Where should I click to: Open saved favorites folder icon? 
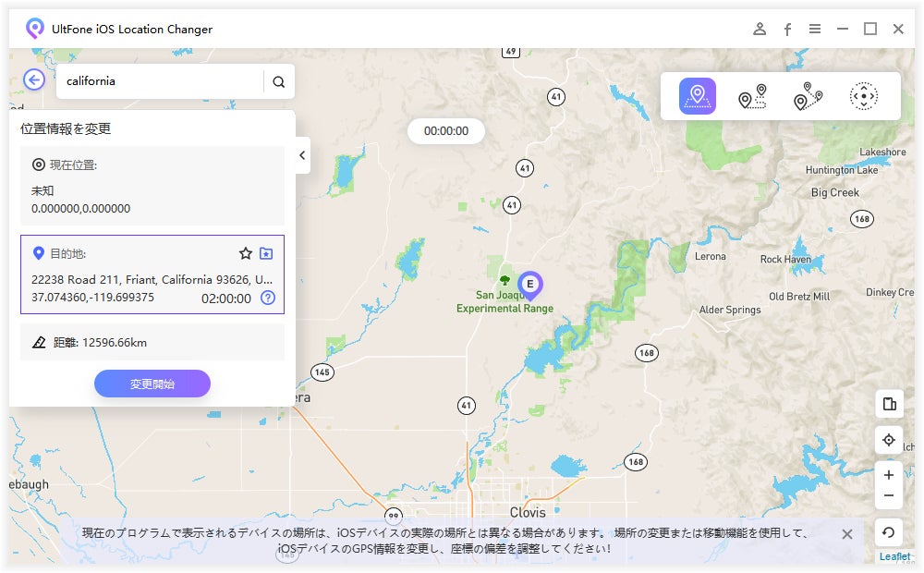(x=266, y=253)
